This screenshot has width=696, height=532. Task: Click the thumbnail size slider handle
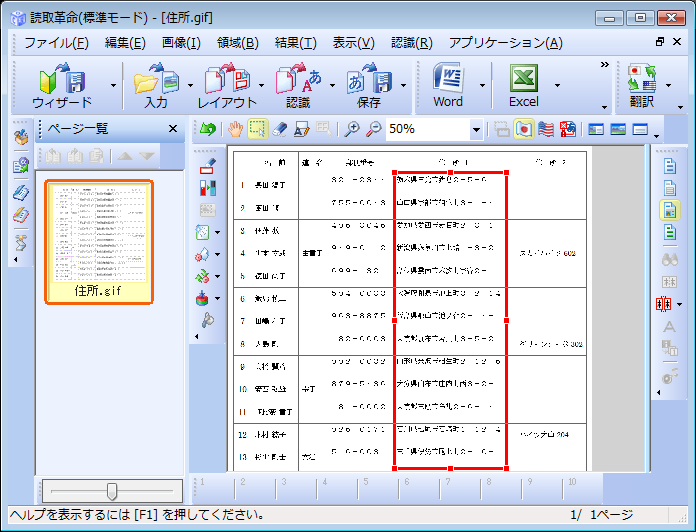click(112, 490)
